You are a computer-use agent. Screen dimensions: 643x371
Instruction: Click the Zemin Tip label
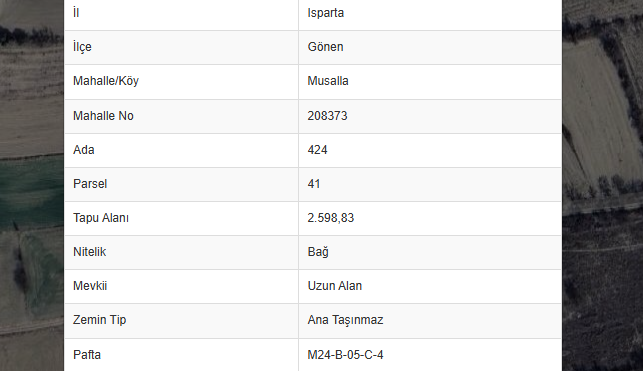click(x=99, y=320)
